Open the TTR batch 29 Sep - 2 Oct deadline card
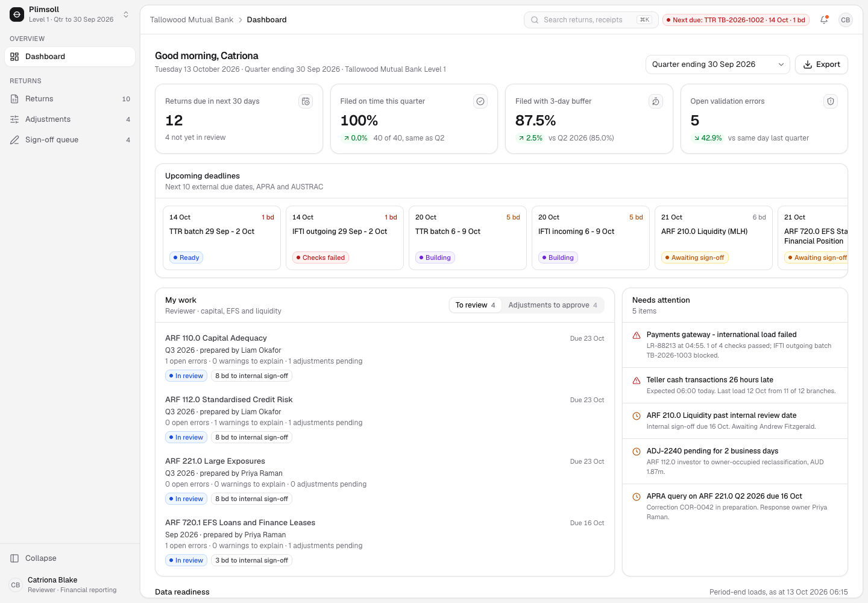The width and height of the screenshot is (868, 603). tap(222, 238)
